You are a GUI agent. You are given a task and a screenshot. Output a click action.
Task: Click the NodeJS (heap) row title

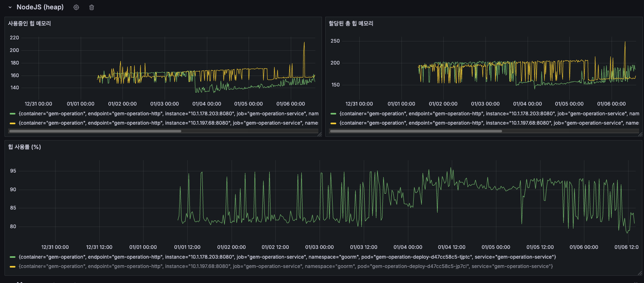click(40, 7)
